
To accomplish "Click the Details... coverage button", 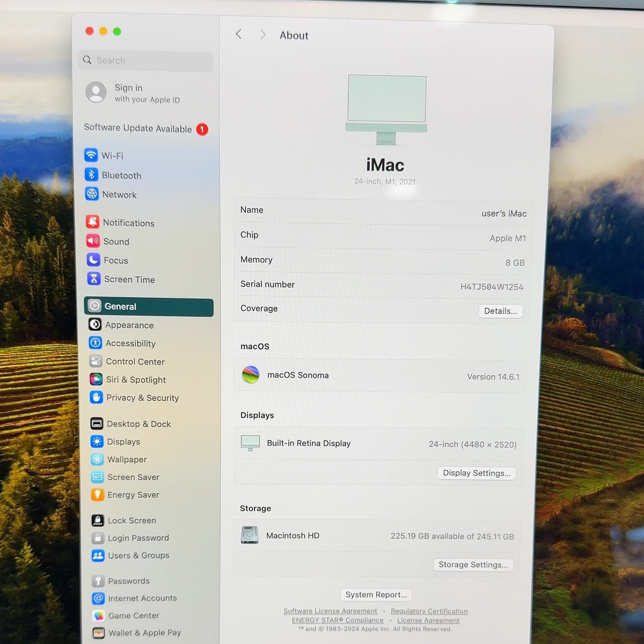I will pos(500,311).
